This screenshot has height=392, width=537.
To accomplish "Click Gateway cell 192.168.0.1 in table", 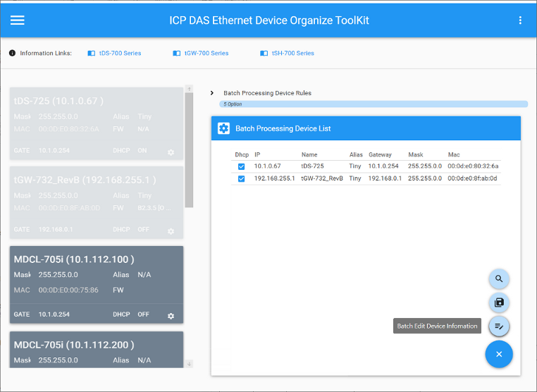I will point(385,178).
